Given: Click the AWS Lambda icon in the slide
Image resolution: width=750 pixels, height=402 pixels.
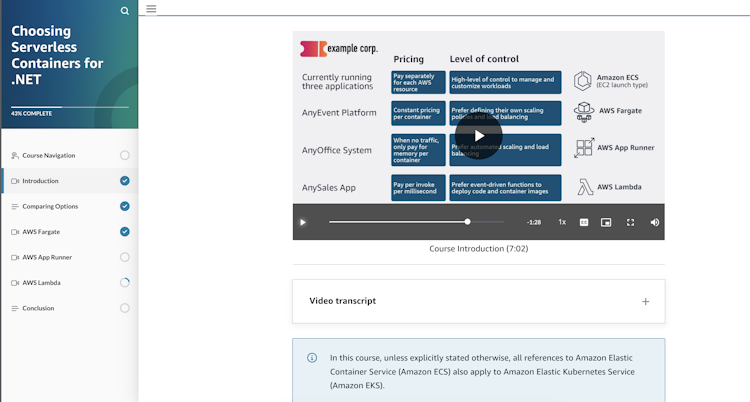Looking at the screenshot, I should pos(585,187).
